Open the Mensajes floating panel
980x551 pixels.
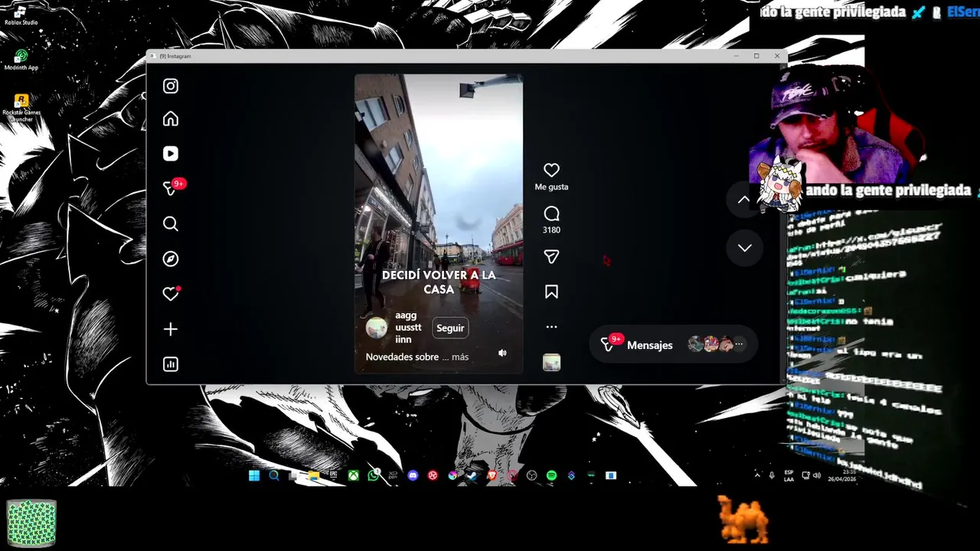[674, 345]
